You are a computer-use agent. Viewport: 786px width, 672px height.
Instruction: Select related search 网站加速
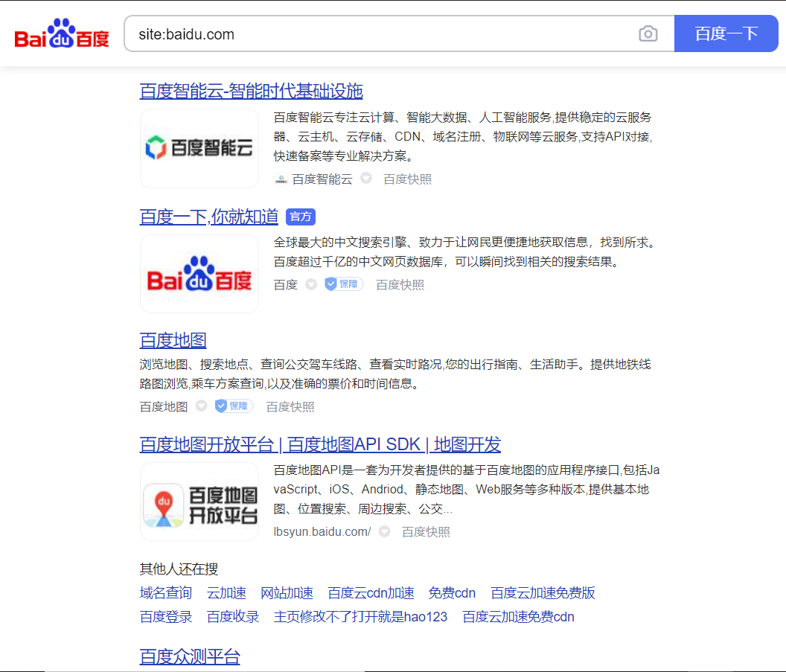[x=287, y=593]
